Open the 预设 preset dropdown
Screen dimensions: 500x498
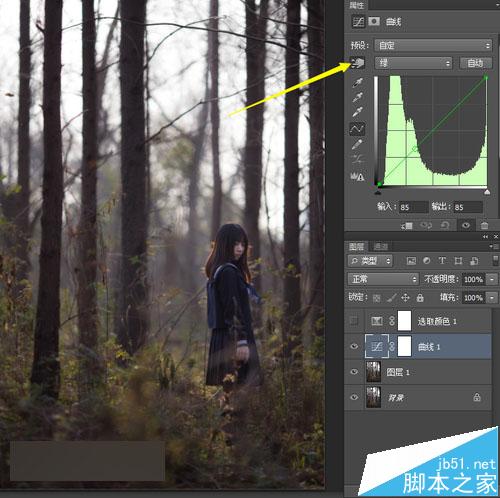433,45
